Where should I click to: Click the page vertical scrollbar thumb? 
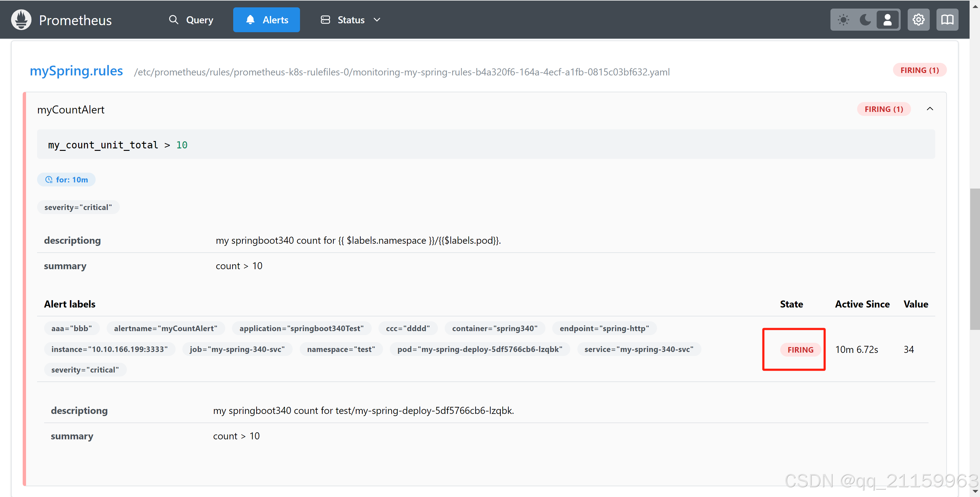click(975, 259)
